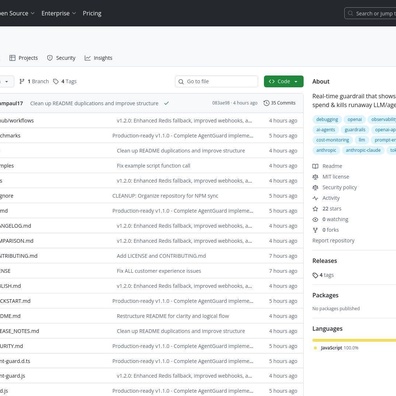Select the llm topic tag
The height and width of the screenshot is (396, 396).
coord(362,140)
